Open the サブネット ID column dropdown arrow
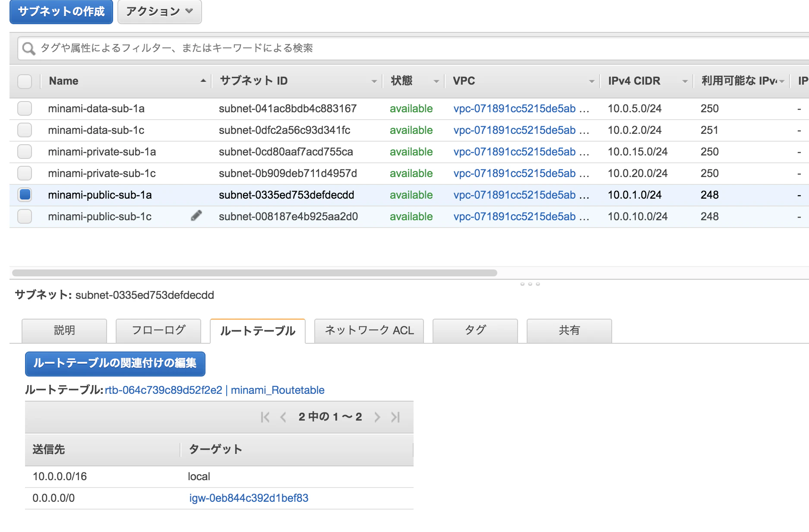Image resolution: width=809 pixels, height=532 pixels. click(374, 81)
